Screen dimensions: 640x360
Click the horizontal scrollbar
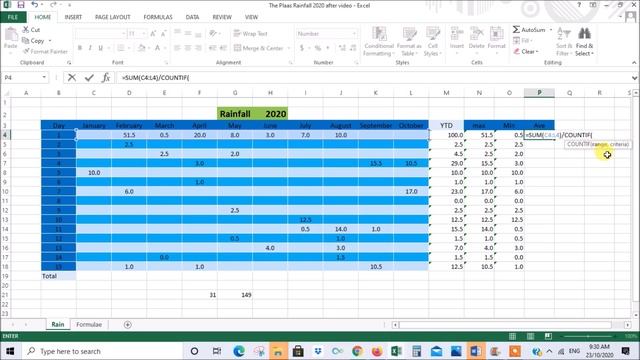tap(505, 325)
